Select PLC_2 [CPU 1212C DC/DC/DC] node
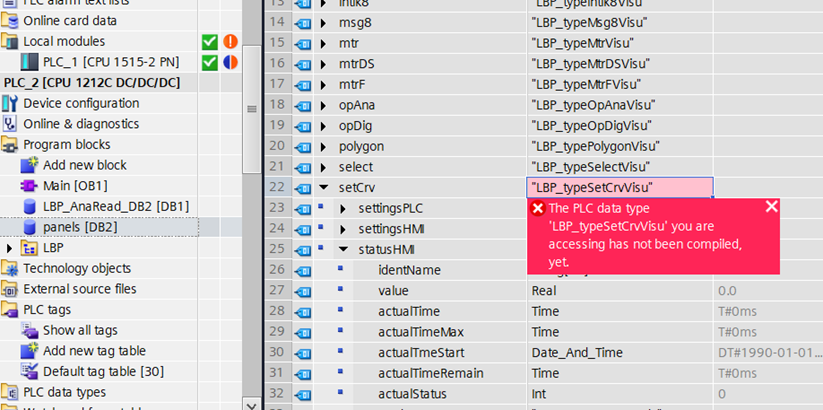 point(92,83)
